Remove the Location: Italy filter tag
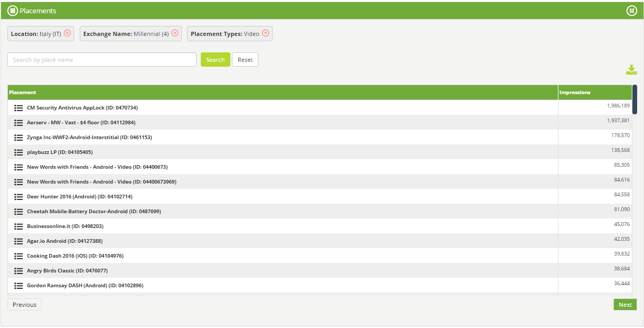 click(67, 33)
